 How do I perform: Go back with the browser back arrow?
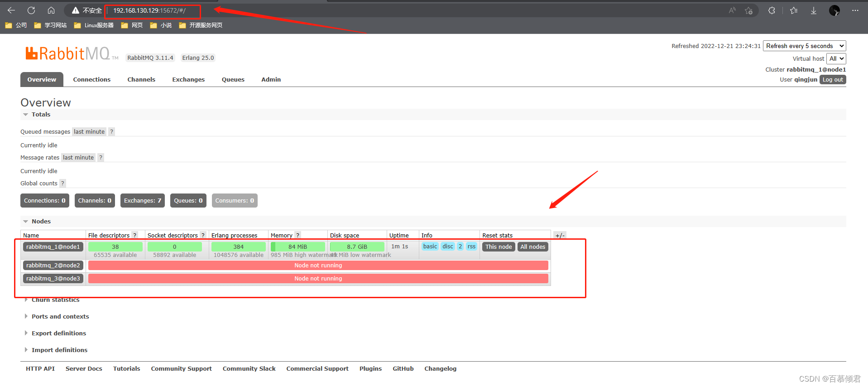point(11,10)
